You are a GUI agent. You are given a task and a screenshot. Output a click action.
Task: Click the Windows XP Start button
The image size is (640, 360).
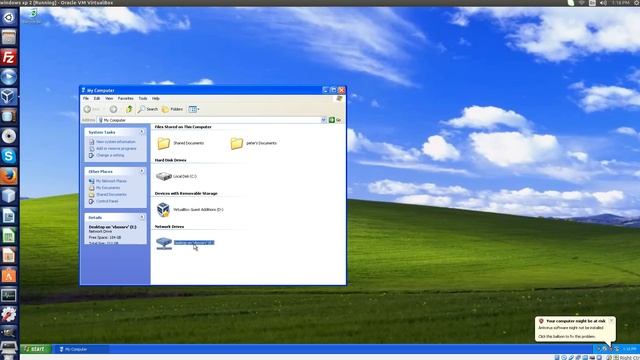tap(36, 349)
